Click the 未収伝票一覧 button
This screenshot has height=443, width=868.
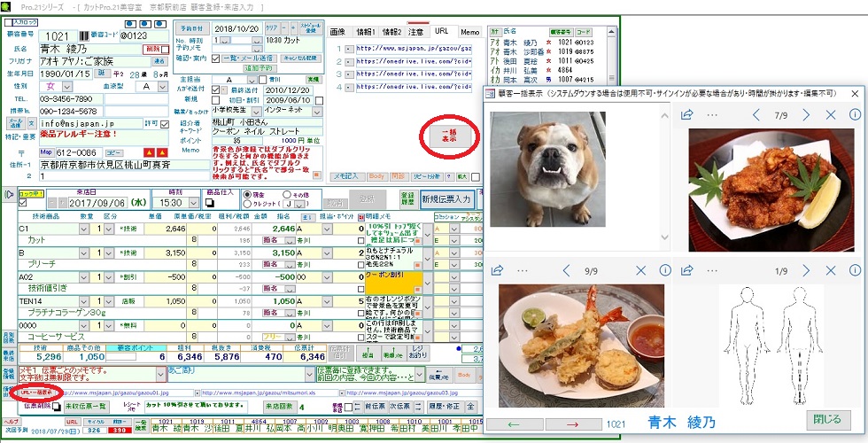click(x=87, y=407)
